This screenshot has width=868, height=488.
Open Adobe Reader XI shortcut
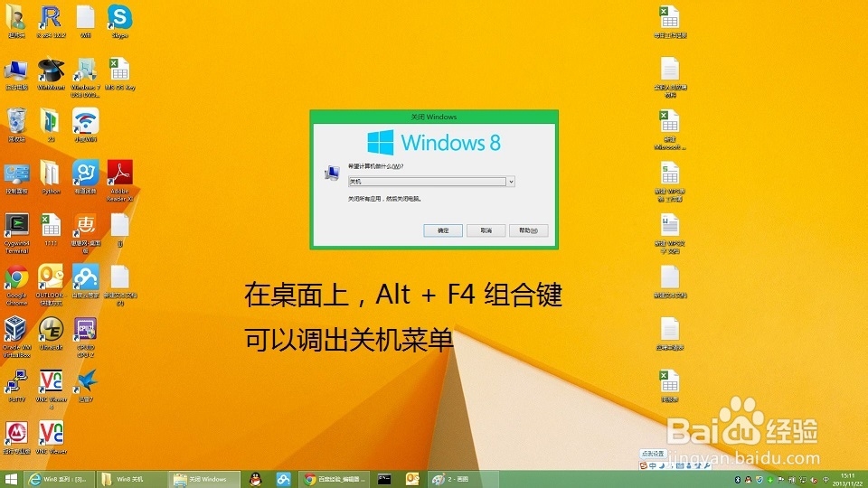tap(119, 181)
